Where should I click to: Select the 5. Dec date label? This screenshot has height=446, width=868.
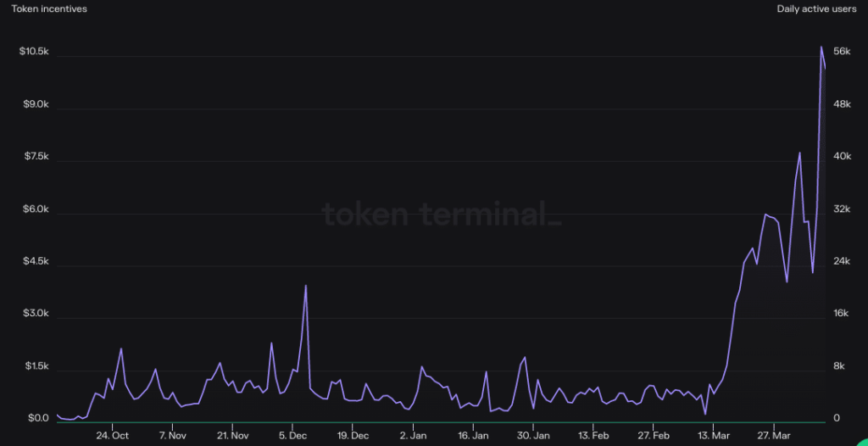coord(292,436)
